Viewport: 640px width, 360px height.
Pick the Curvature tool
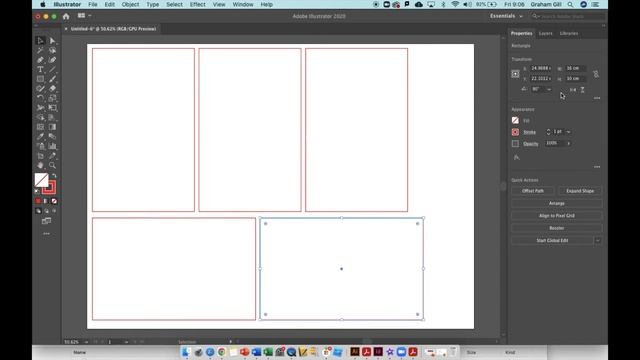pyautogui.click(x=52, y=60)
